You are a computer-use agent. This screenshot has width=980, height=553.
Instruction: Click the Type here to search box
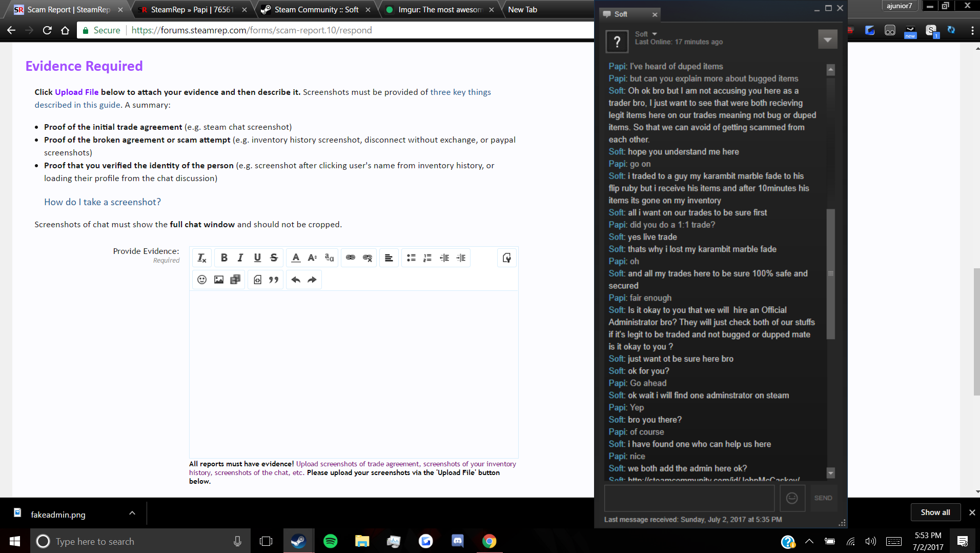pyautogui.click(x=140, y=541)
